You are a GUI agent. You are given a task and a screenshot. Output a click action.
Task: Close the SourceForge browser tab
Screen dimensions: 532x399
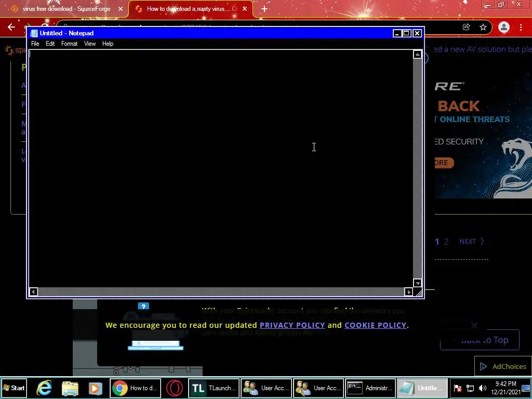pos(121,9)
